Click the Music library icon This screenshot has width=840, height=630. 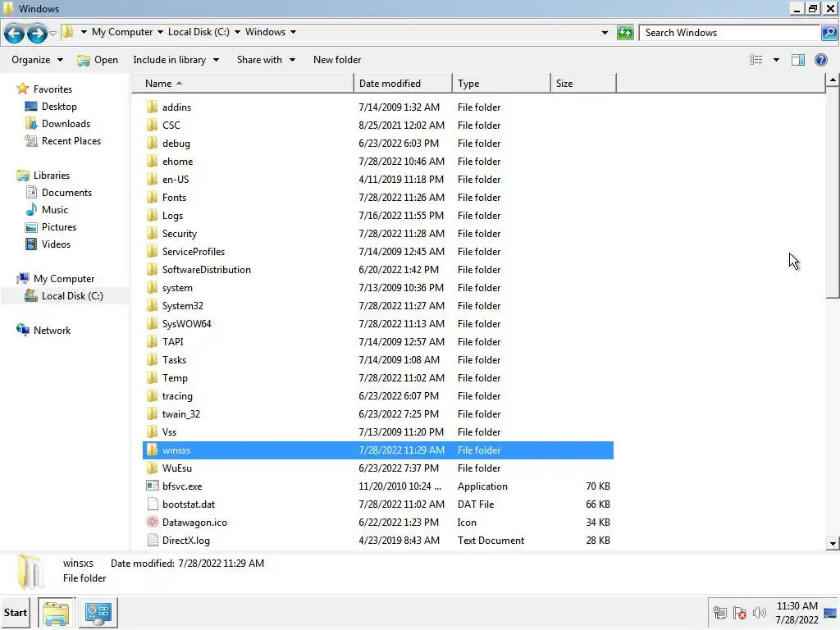point(31,210)
